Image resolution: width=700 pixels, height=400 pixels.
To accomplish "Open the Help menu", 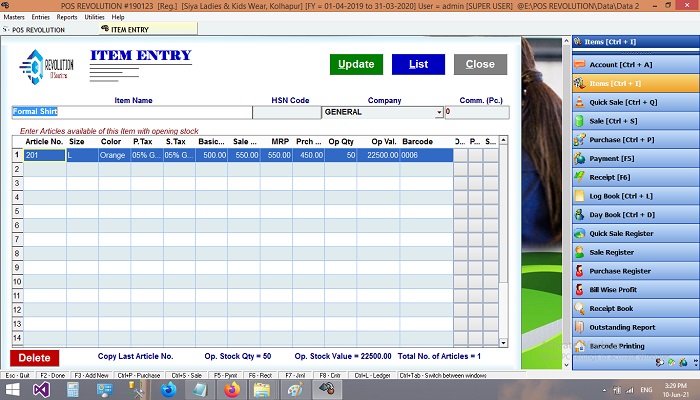I will click(x=118, y=17).
